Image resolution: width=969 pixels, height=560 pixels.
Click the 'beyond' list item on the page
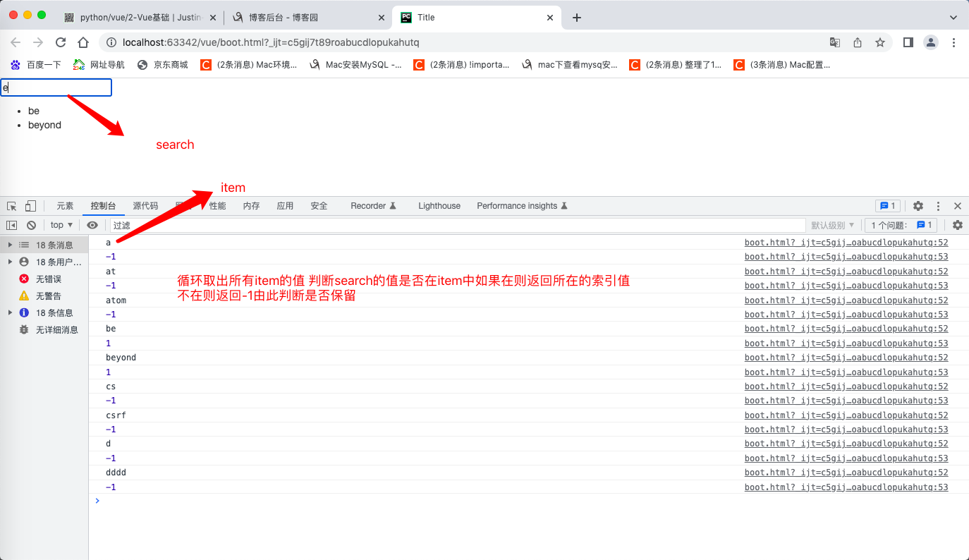[44, 125]
